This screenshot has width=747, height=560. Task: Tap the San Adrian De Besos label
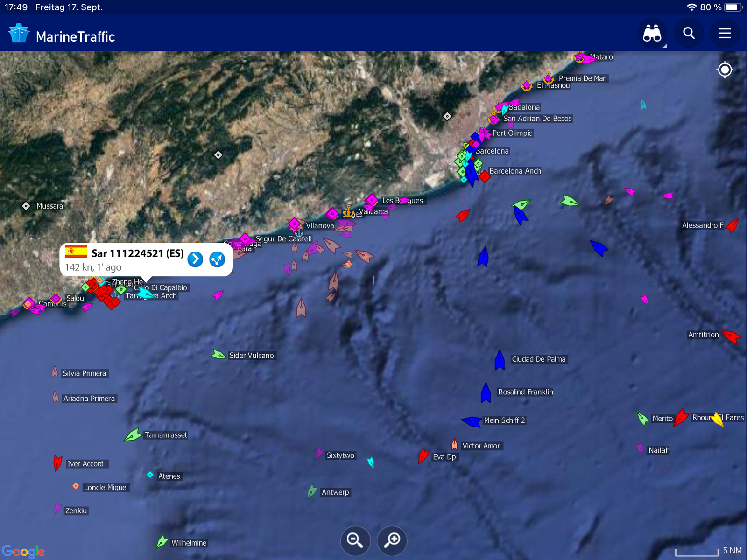pos(538,119)
